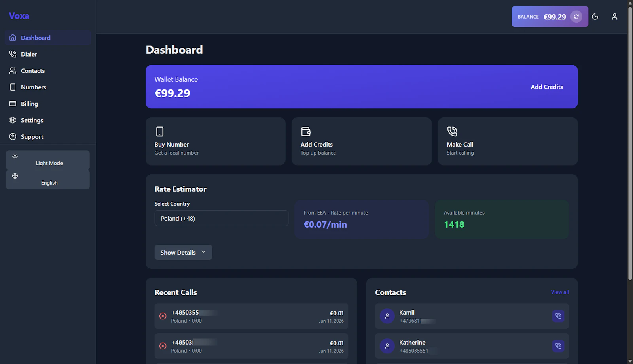Click the sun icon in the sidebar
Viewport: 633px width, 364px height.
15,157
